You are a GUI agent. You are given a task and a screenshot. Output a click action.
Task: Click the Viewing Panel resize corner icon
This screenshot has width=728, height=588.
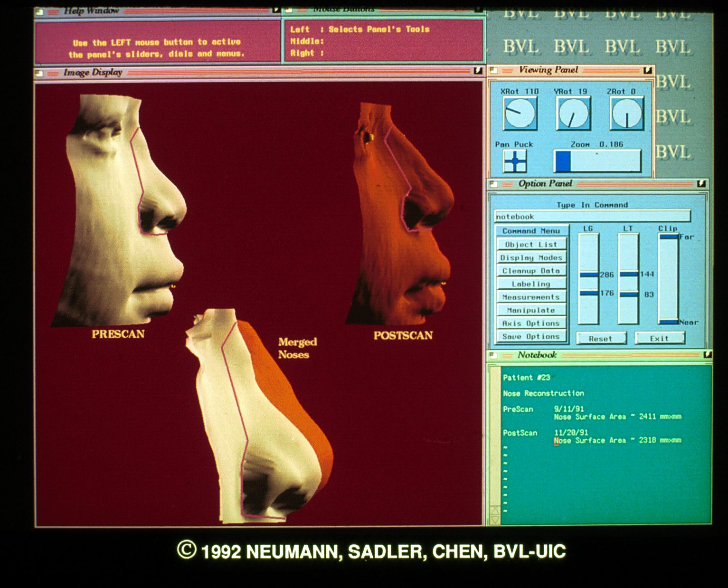tap(648, 71)
